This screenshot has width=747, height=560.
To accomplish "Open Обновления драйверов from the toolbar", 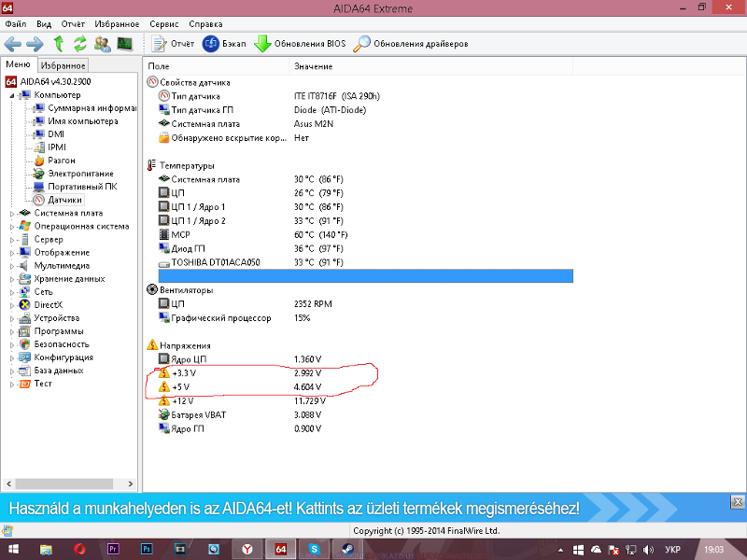I will 411,44.
